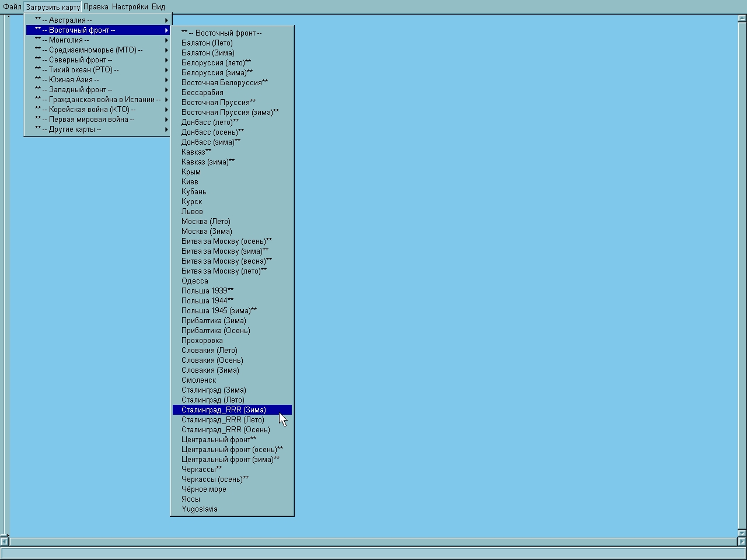Open the Файл menu
The height and width of the screenshot is (560, 747).
(x=12, y=7)
